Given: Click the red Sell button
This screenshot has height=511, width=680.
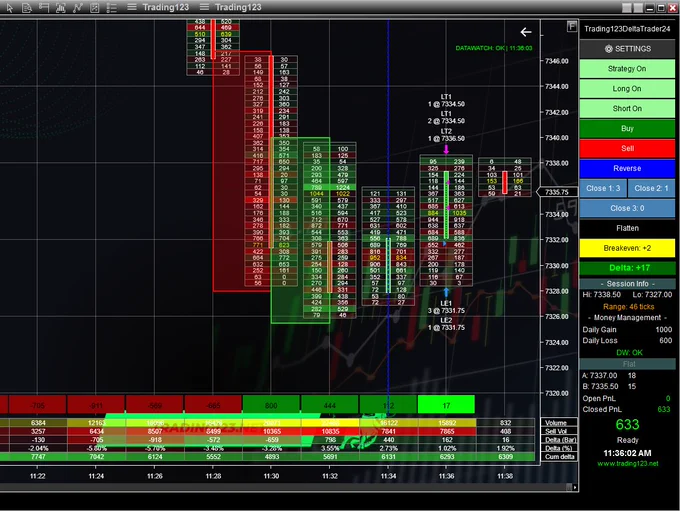Looking at the screenshot, I should pos(627,148).
